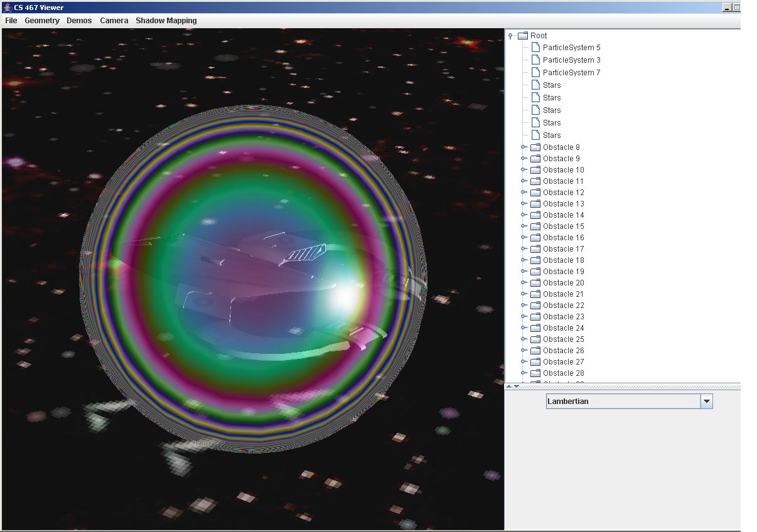Click the ParticleSystem 7 file icon
Image resolution: width=757 pixels, height=532 pixels.
click(535, 73)
